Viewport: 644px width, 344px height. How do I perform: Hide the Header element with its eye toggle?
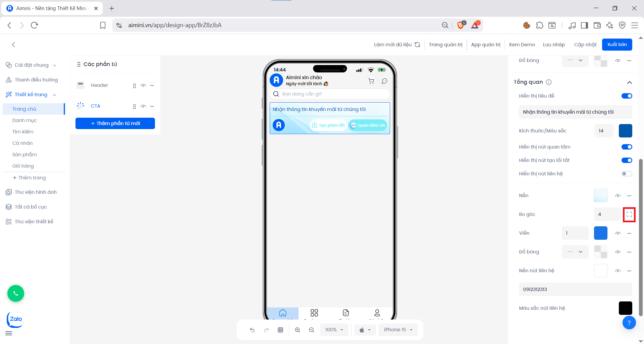[x=143, y=85]
